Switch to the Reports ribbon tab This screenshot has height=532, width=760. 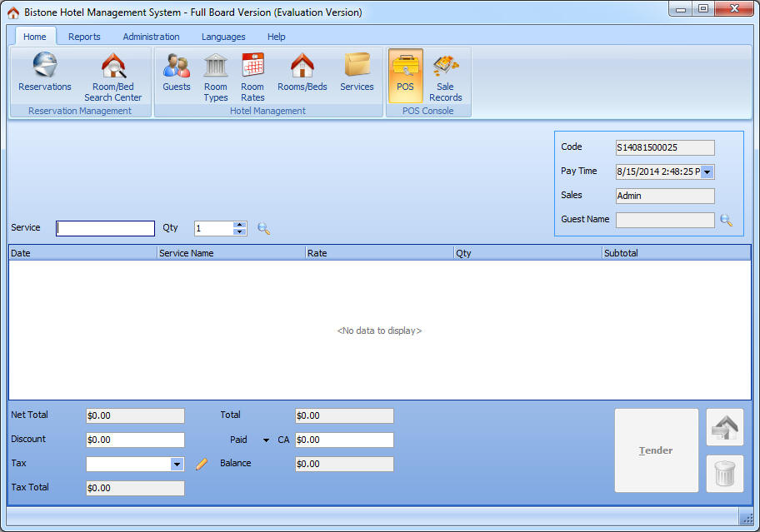click(x=84, y=37)
